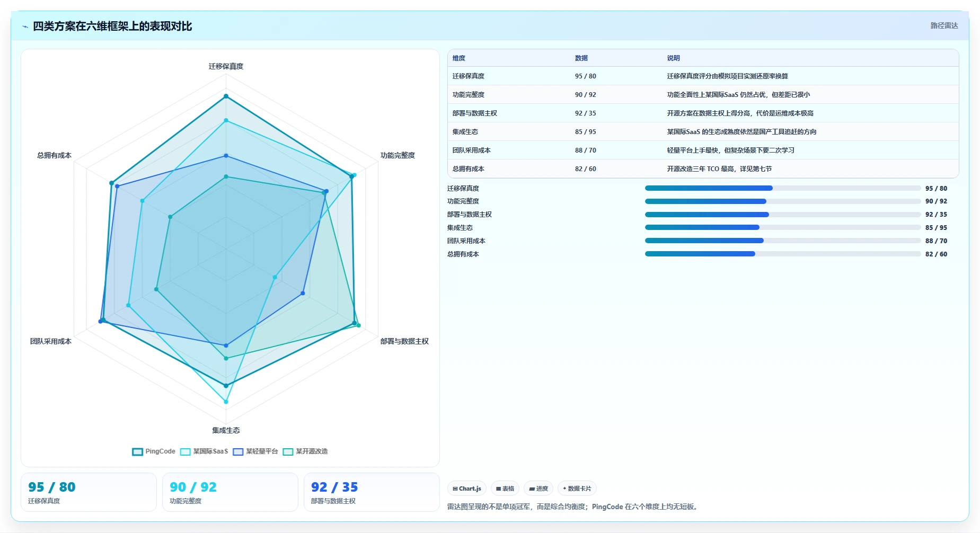This screenshot has width=980, height=533.
Task: Click the note starting 轻量平台上手最快
Action: pyautogui.click(x=731, y=150)
